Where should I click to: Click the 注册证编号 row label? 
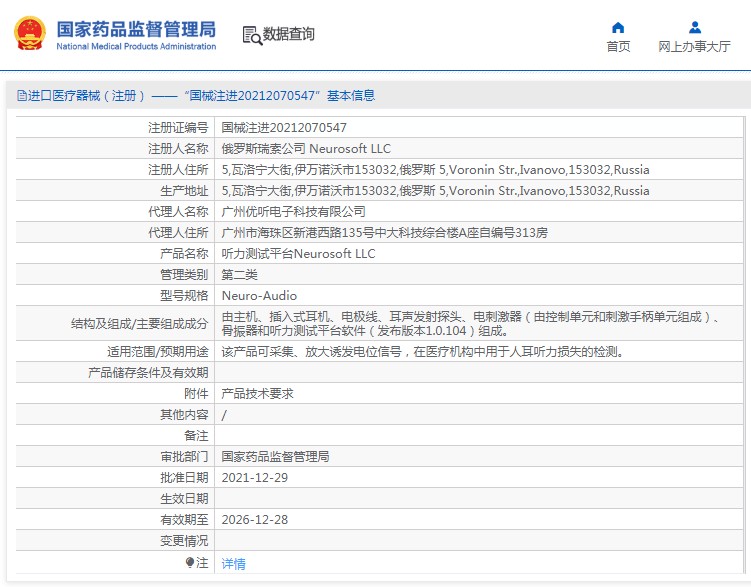point(178,128)
